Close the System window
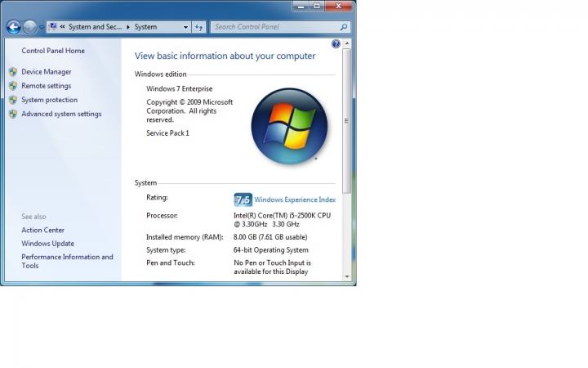 pos(339,6)
